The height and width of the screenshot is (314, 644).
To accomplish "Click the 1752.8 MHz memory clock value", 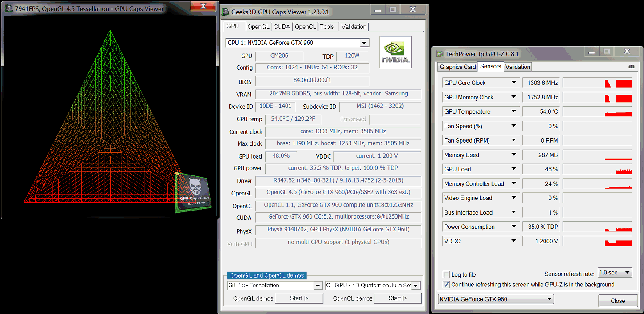I will pos(541,97).
